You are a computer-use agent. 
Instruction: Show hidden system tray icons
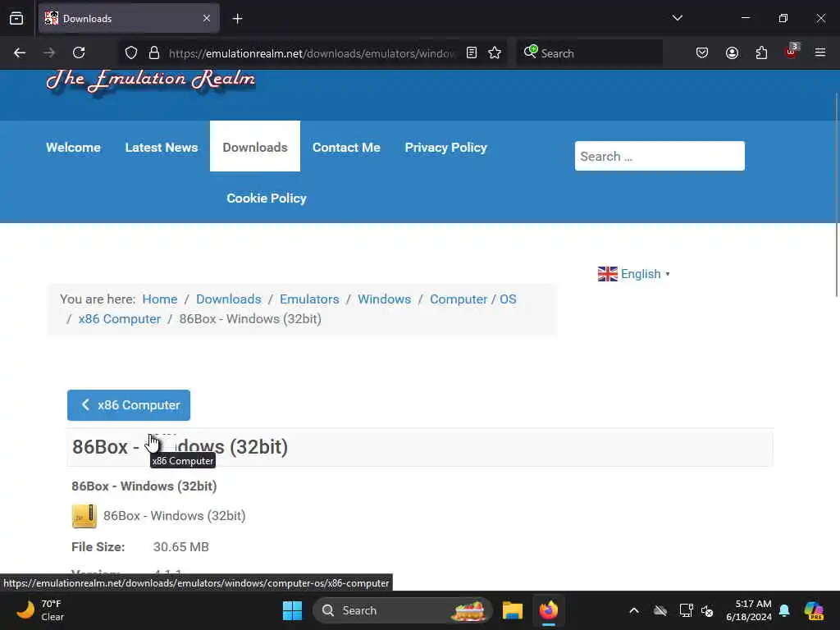(x=634, y=610)
